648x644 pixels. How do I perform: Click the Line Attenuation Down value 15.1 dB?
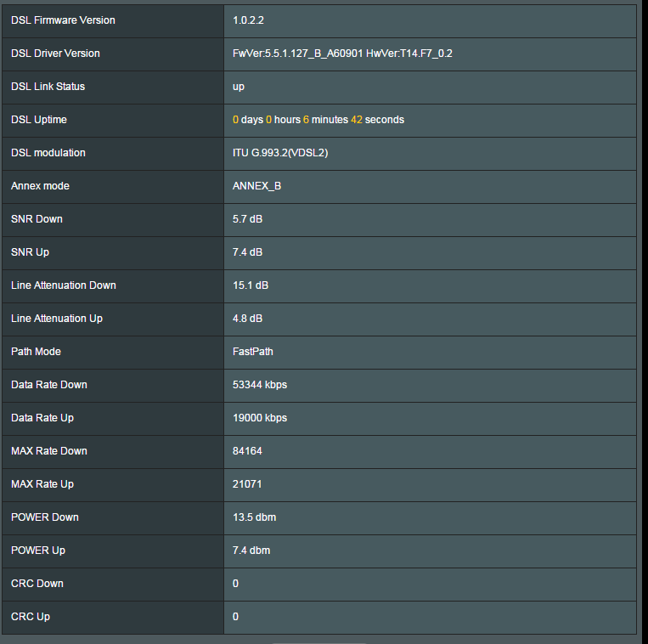(251, 285)
